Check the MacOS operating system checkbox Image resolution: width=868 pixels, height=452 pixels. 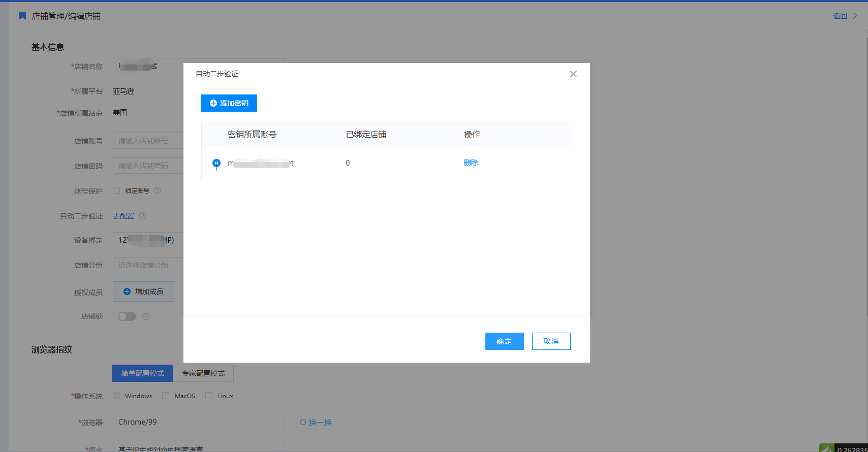point(166,396)
